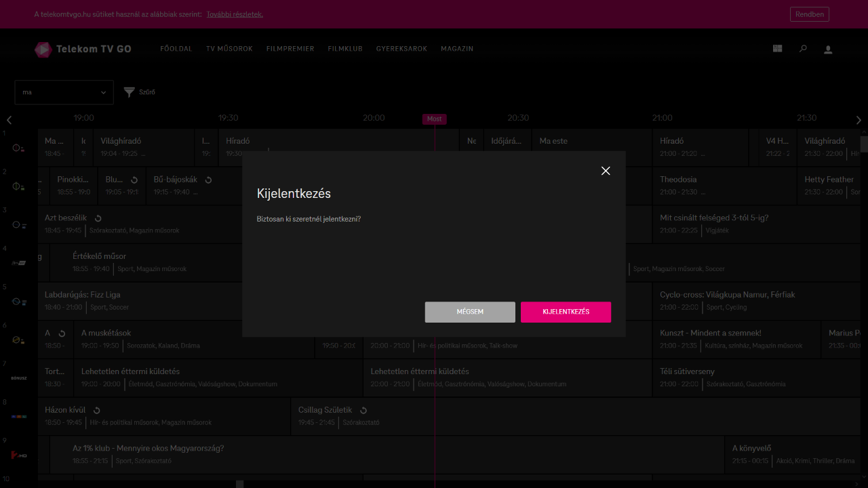
Task: Go to the FILMKLUB menu item
Action: (345, 49)
